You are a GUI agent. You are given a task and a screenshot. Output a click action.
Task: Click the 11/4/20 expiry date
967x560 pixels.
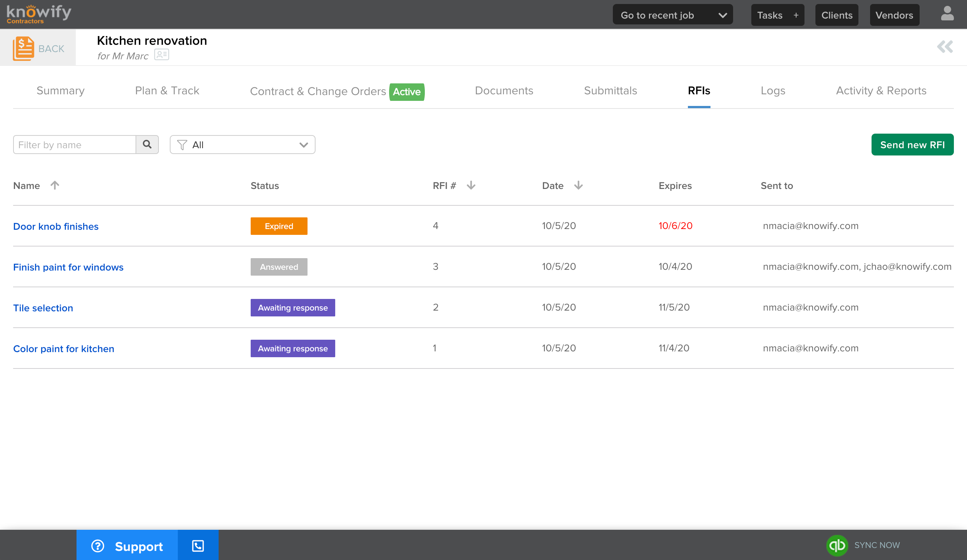[x=674, y=348]
